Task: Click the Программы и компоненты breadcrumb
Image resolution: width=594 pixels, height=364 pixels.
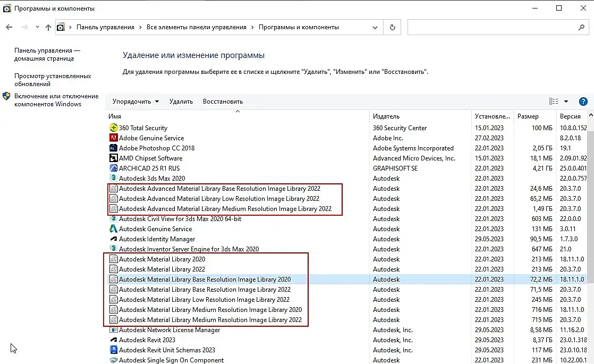Action: [299, 27]
